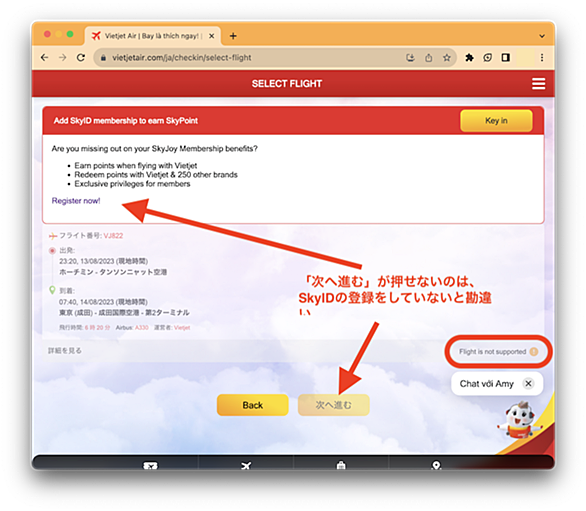Viewport: 586px width, 511px height.
Task: Click the Back button
Action: 253,405
